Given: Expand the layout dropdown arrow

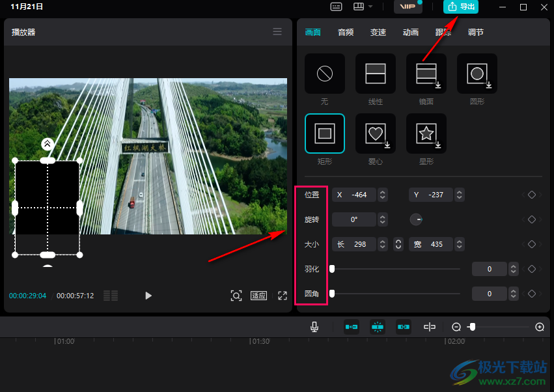Looking at the screenshot, I should (x=370, y=7).
